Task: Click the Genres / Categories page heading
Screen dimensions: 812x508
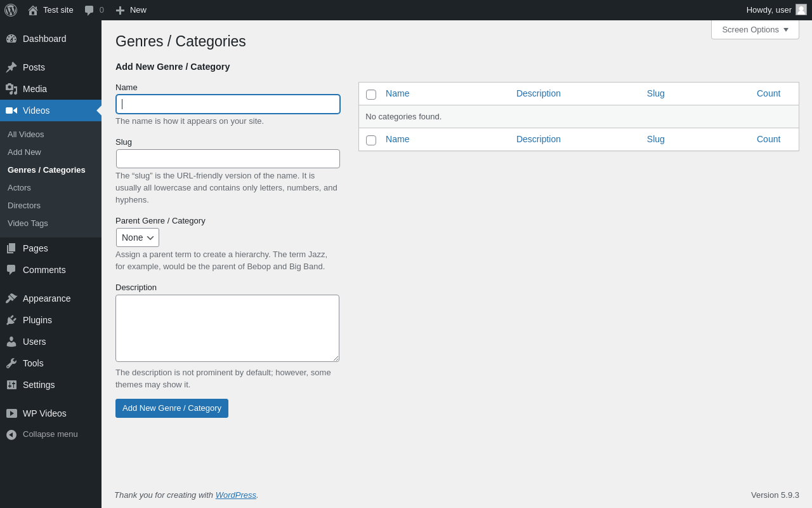Action: (181, 41)
